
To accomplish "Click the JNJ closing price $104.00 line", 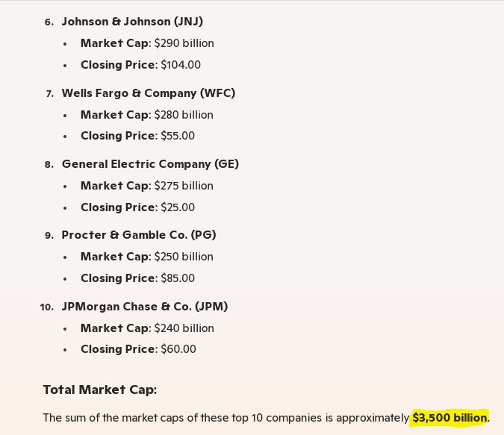I will [x=140, y=65].
